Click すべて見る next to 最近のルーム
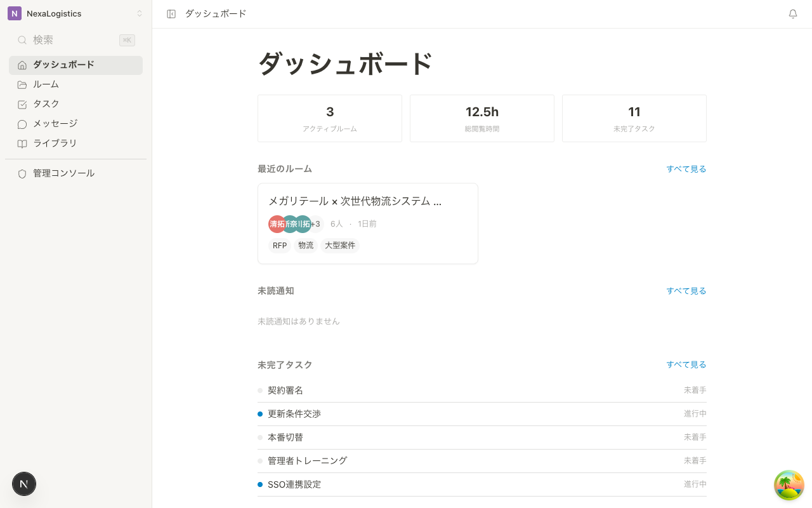Viewport: 812px width, 508px height. click(686, 169)
